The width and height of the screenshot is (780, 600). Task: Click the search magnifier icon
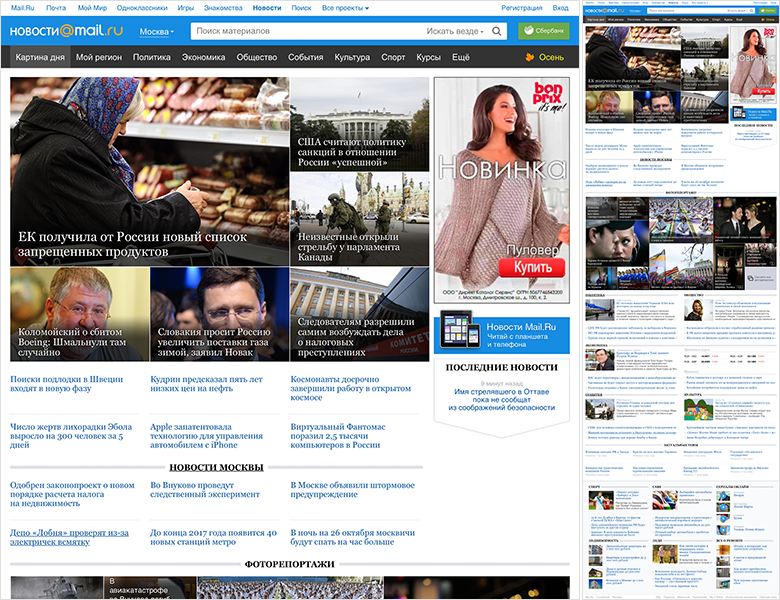pyautogui.click(x=496, y=31)
